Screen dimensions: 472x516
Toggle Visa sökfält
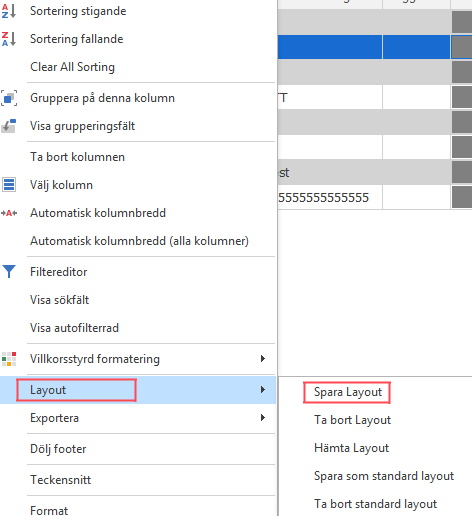point(59,300)
